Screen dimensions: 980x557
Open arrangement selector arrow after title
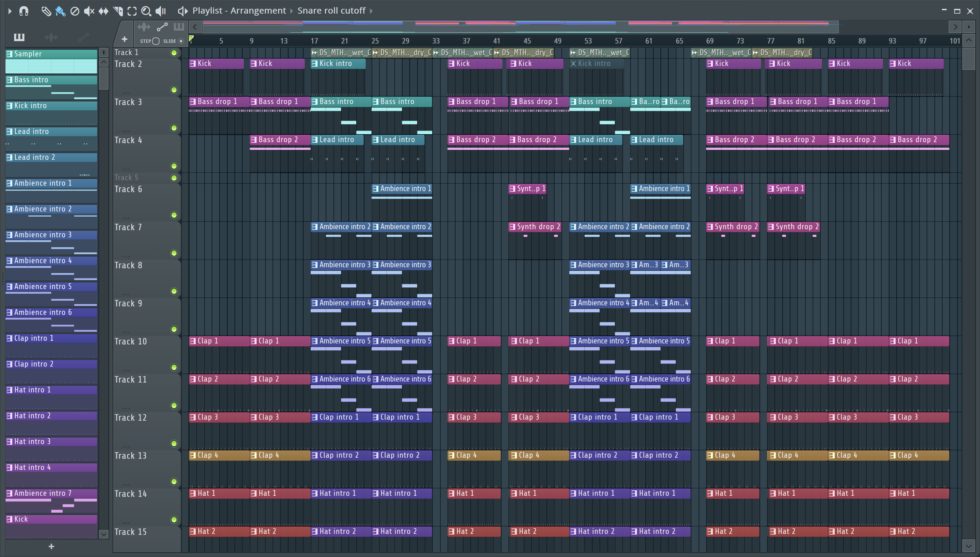pos(292,11)
